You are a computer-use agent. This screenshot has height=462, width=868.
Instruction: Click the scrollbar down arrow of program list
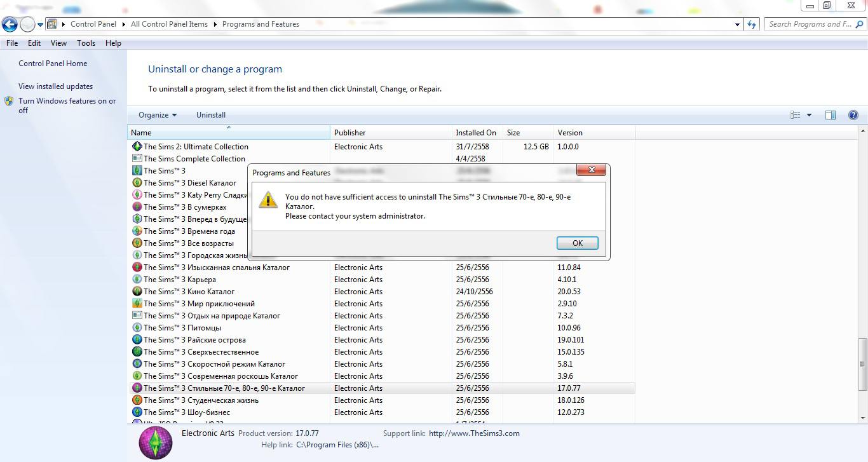(x=862, y=418)
